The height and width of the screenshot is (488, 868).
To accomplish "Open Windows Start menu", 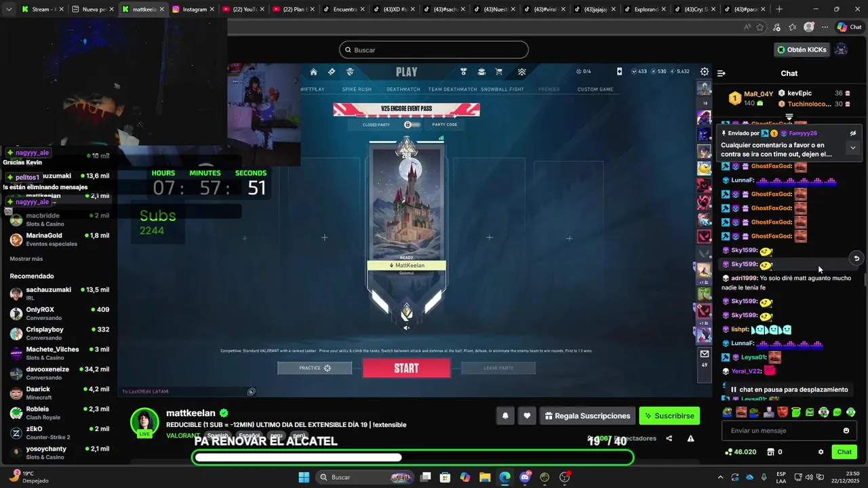I will coord(303,477).
